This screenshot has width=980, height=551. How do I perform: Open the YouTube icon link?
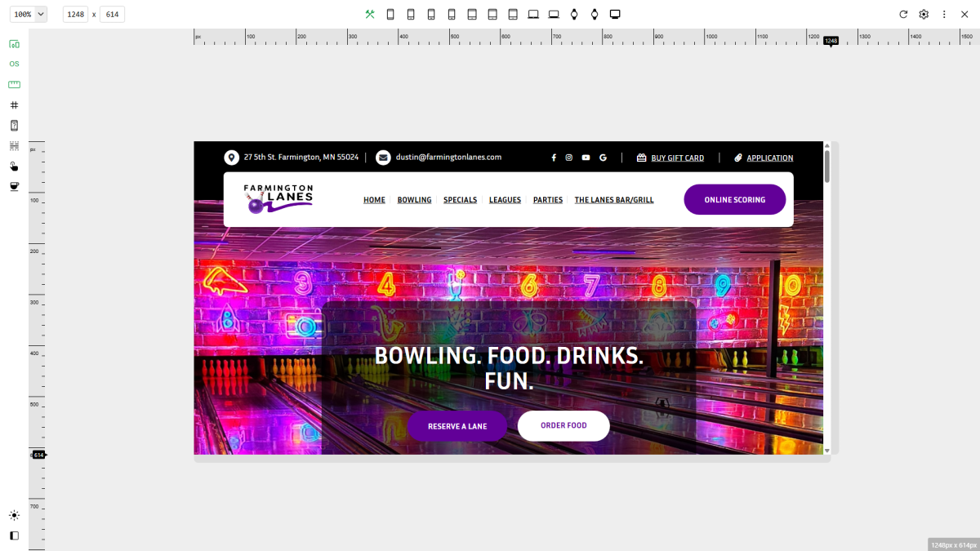(x=586, y=158)
